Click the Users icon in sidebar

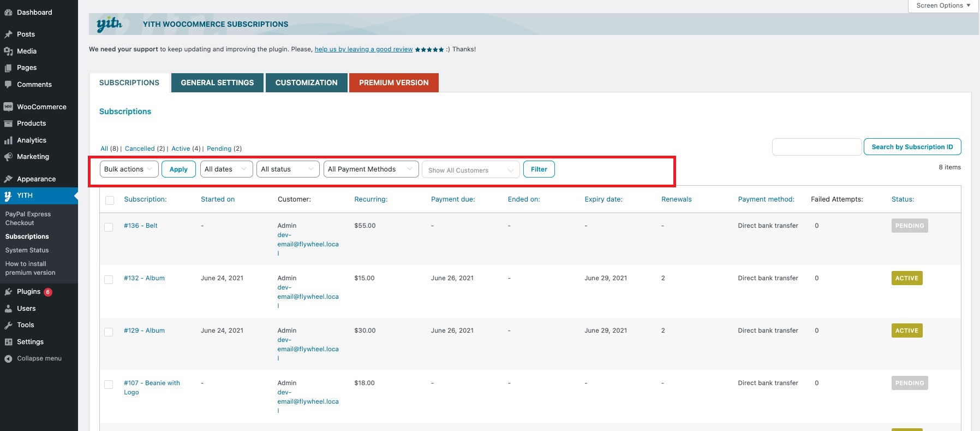(8, 309)
